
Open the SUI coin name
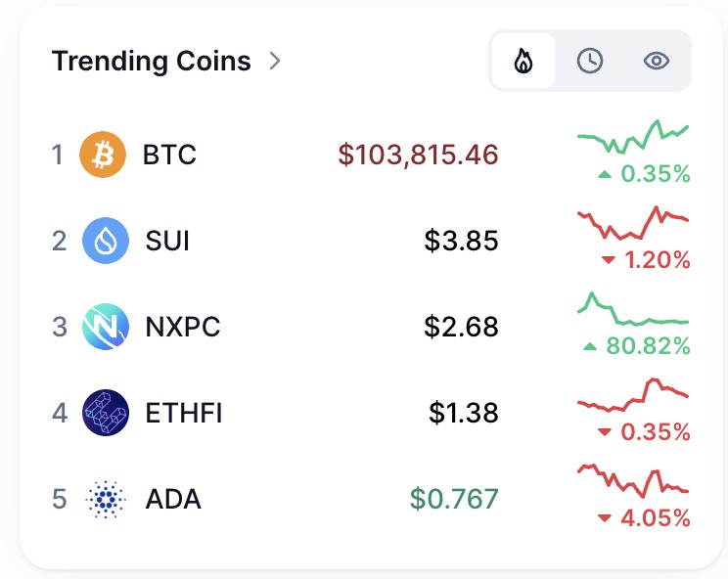(167, 241)
